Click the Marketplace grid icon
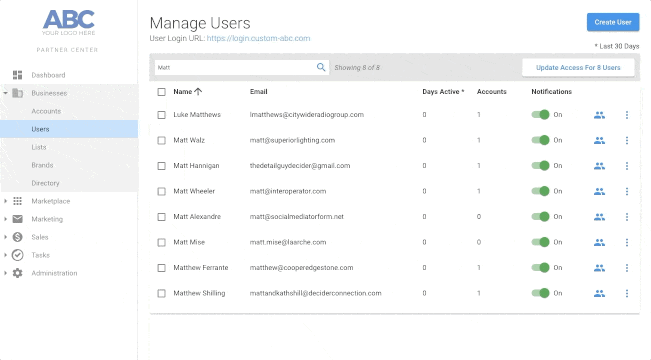The image size is (651, 360). (x=17, y=201)
